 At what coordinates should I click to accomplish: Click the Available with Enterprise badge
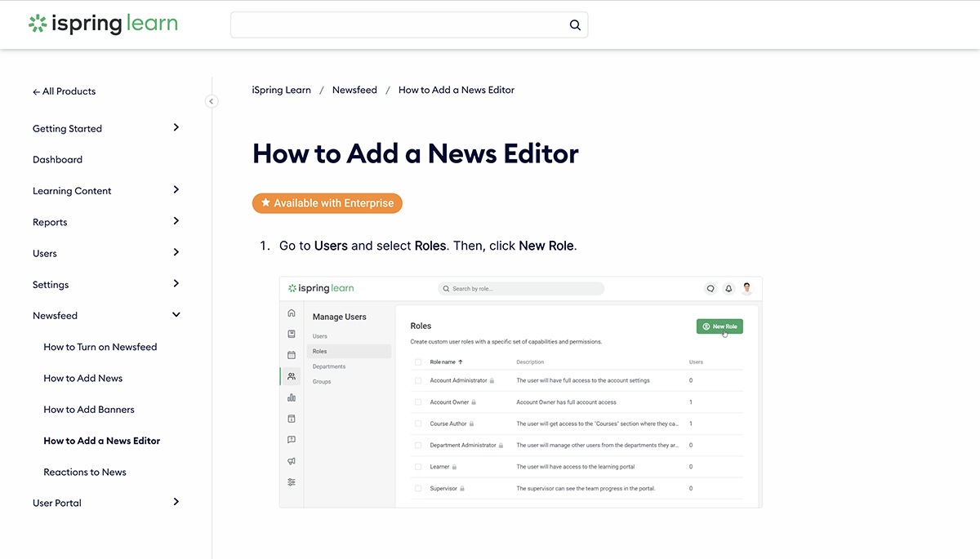tap(327, 203)
